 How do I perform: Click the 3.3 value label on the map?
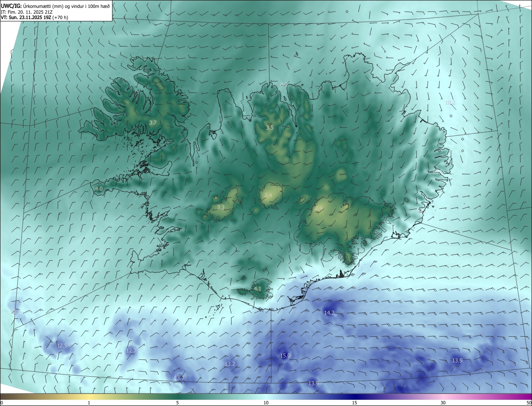pyautogui.click(x=221, y=207)
